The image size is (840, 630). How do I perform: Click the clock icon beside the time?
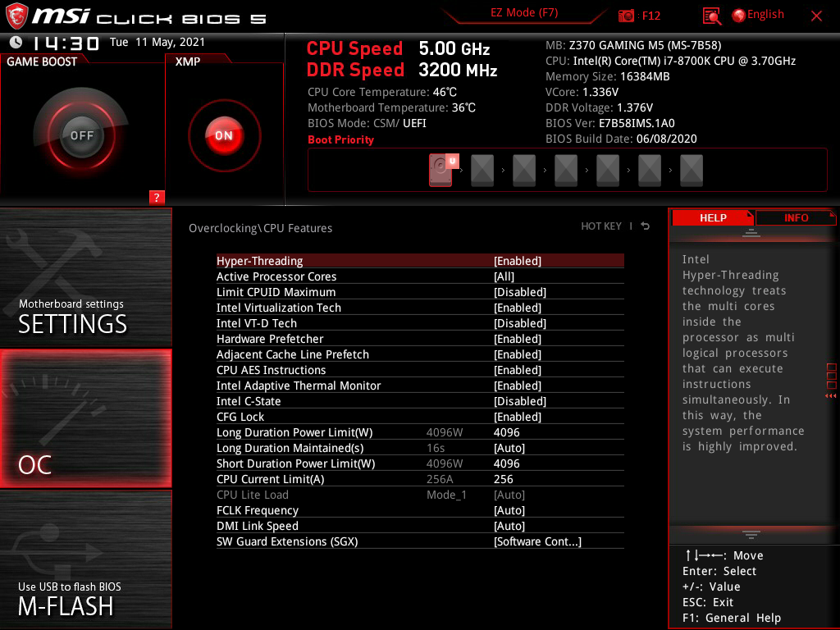16,42
